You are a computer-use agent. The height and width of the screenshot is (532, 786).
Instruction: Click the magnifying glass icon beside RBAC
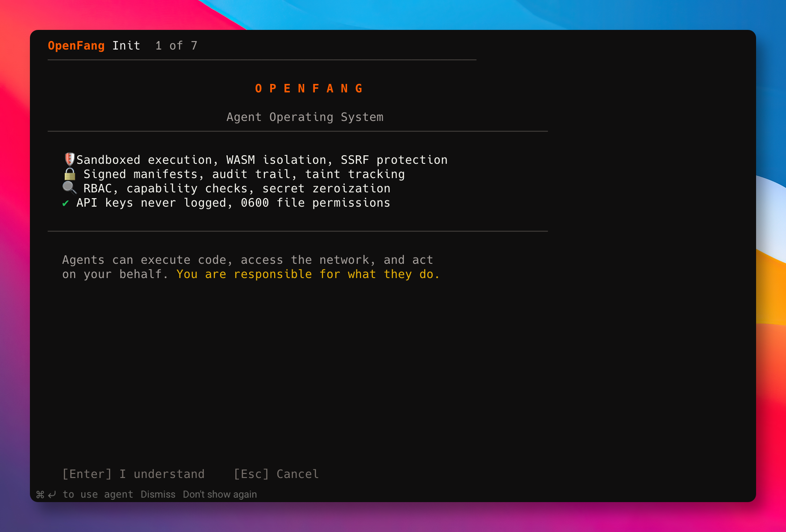pos(69,188)
